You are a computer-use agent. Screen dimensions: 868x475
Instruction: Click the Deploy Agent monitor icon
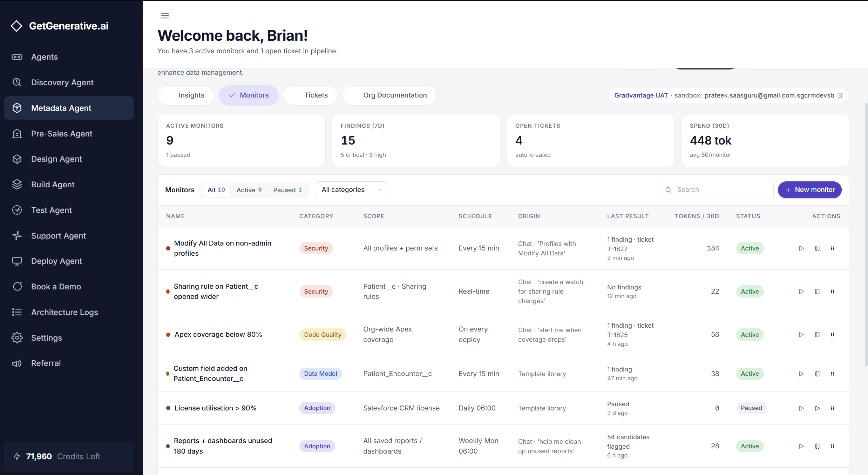(x=17, y=261)
